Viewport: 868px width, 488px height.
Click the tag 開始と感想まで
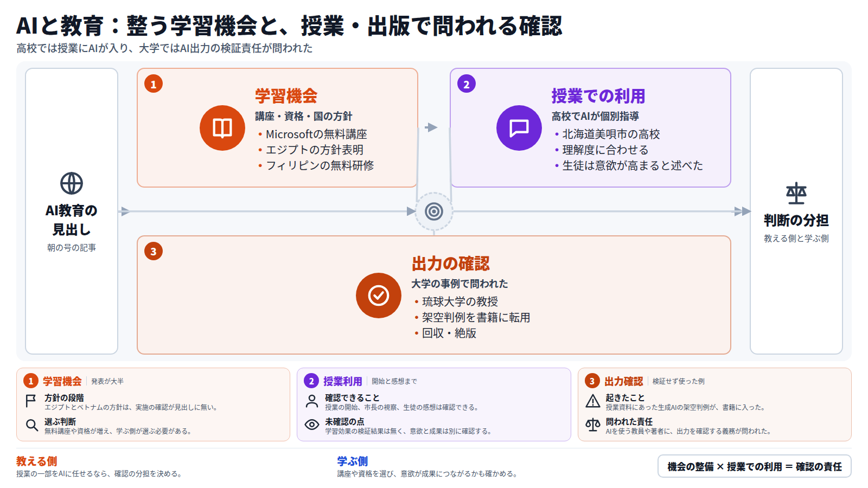pyautogui.click(x=394, y=381)
